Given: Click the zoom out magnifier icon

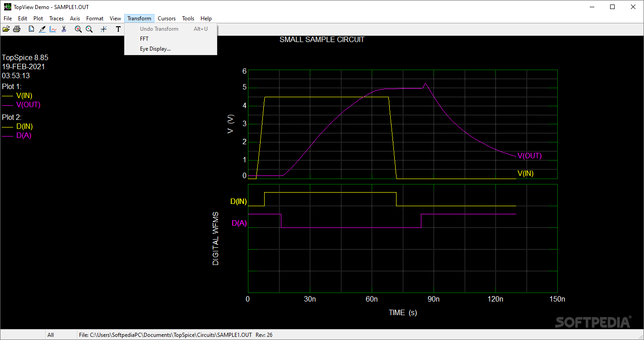Looking at the screenshot, I should click(89, 29).
